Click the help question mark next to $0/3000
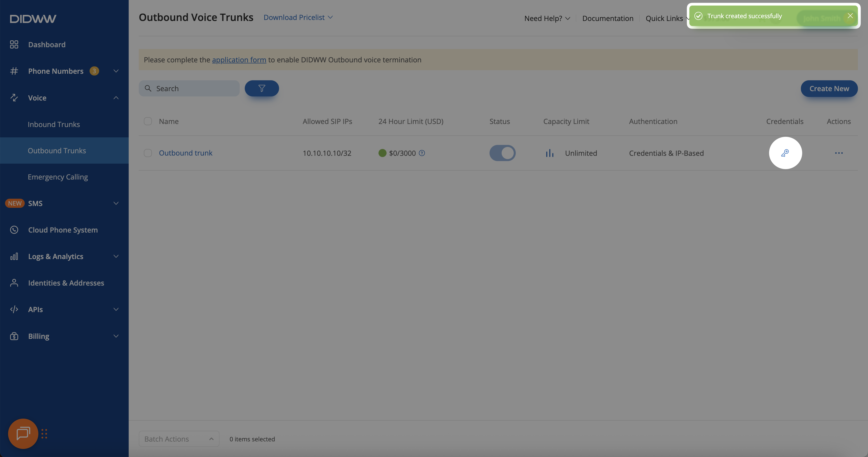The image size is (868, 457). pyautogui.click(x=422, y=153)
